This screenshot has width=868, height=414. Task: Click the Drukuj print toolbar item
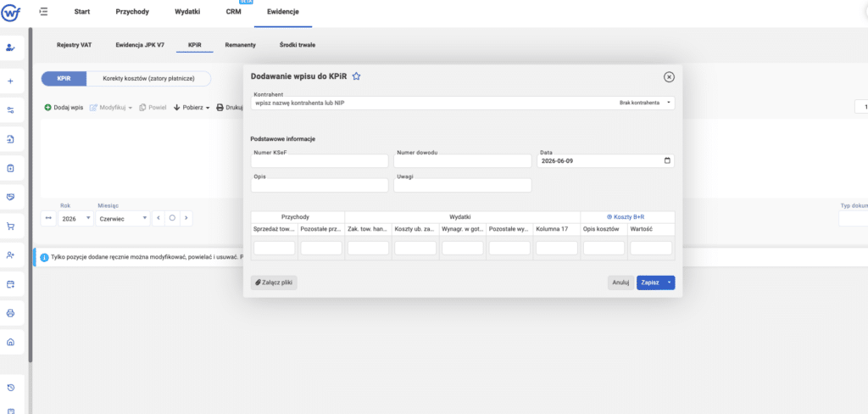point(229,108)
